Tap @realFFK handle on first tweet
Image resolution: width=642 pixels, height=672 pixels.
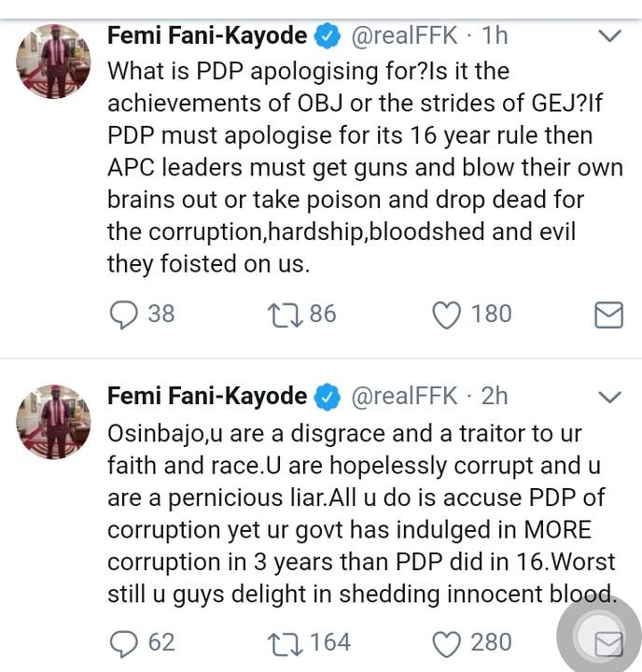pos(403,36)
